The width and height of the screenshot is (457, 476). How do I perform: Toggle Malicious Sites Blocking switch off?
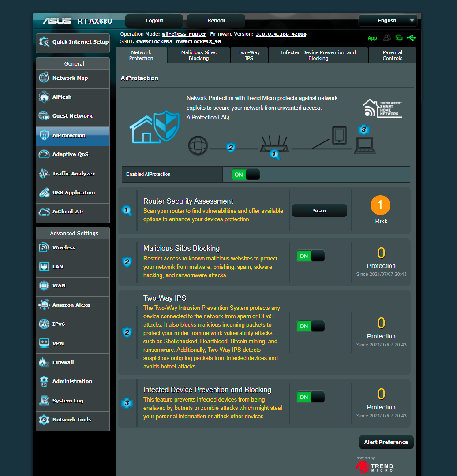click(311, 256)
